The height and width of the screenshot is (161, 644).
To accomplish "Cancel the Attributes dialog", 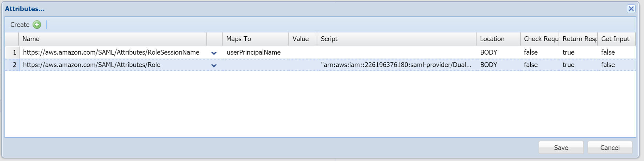I will 610,148.
